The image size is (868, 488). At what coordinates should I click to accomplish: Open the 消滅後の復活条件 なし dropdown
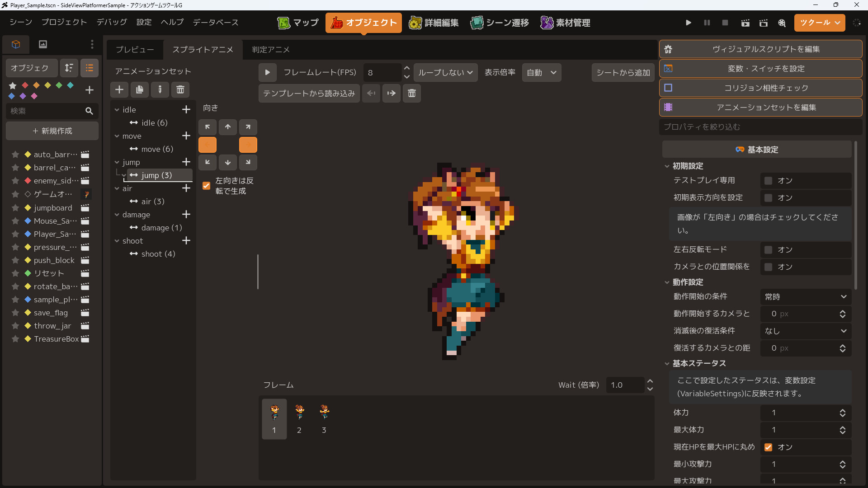click(x=806, y=331)
